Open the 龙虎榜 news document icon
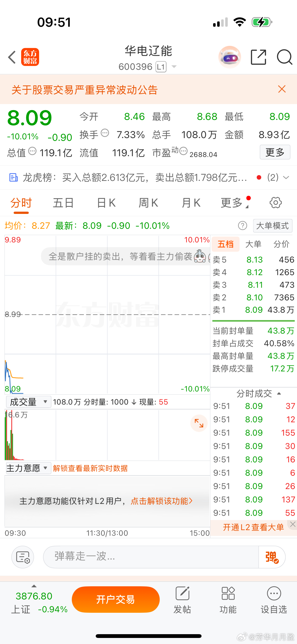The width and height of the screenshot is (297, 644). 13,177
